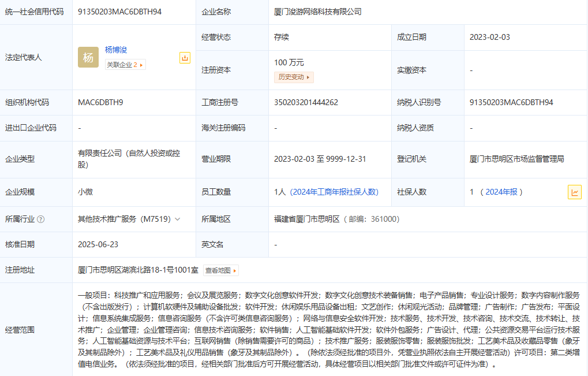Expand the 关联企业 2 list

pyautogui.click(x=125, y=65)
